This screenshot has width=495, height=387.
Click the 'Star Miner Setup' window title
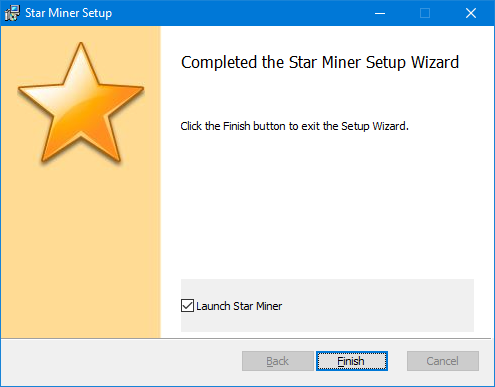(69, 13)
